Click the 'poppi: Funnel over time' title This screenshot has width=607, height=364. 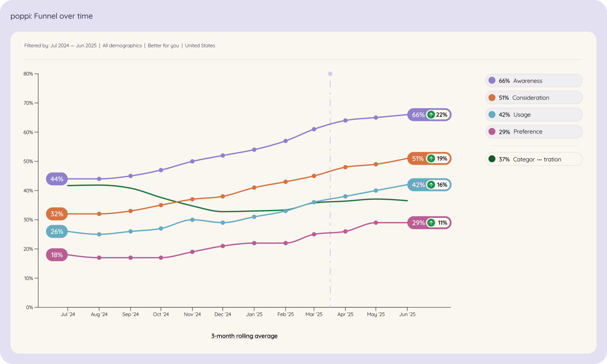52,16
